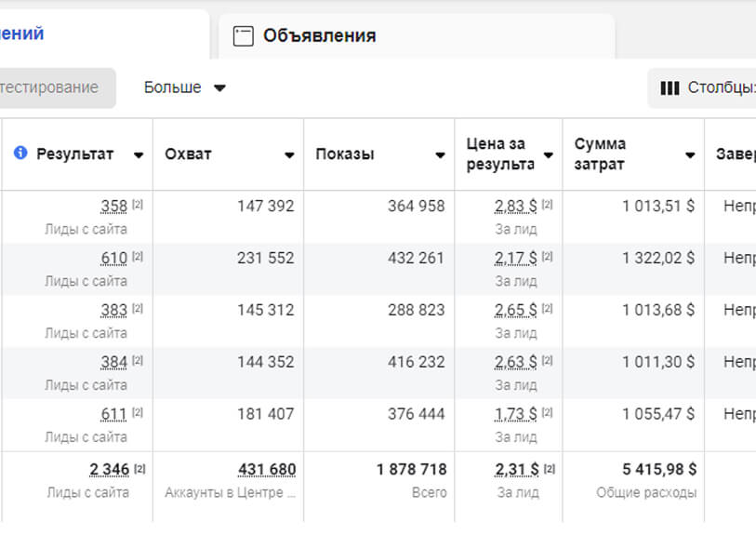The height and width of the screenshot is (535, 756).
Task: Open the Охват column dropdown arrow
Action: 289,155
